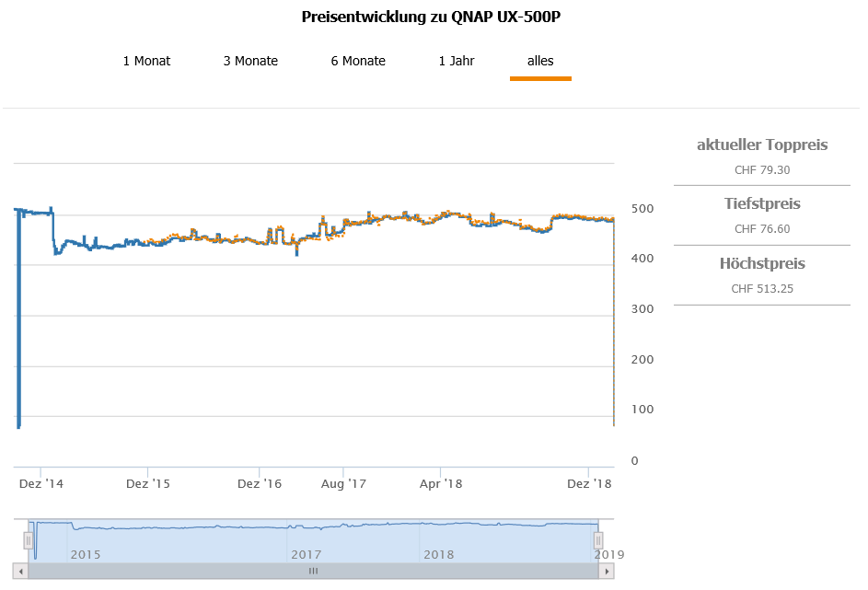
Task: Click the scrollbar grip in the middle
Action: (313, 571)
